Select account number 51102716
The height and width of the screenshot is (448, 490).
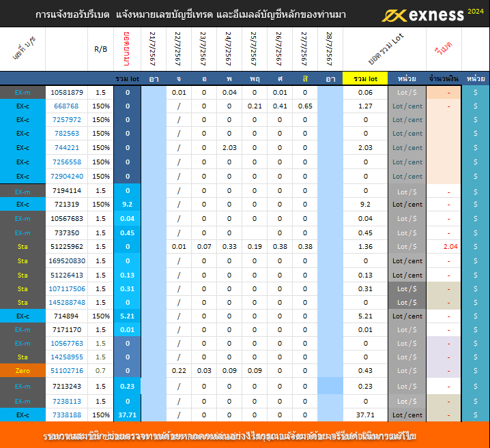pyautogui.click(x=67, y=371)
